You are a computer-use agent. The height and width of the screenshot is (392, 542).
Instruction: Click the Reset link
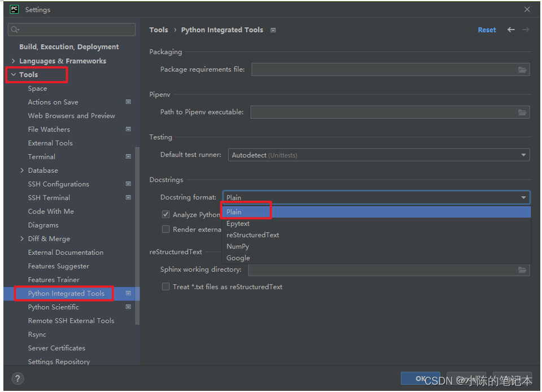pyautogui.click(x=487, y=30)
